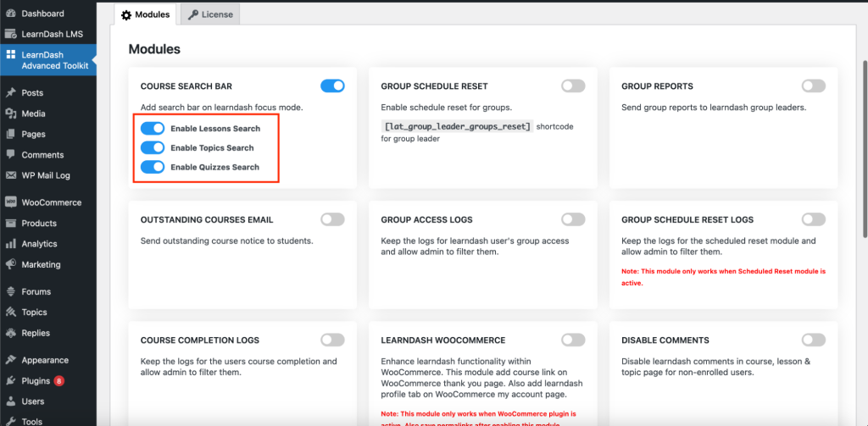This screenshot has height=426, width=868.
Task: Click the Users person icon
Action: click(x=10, y=401)
